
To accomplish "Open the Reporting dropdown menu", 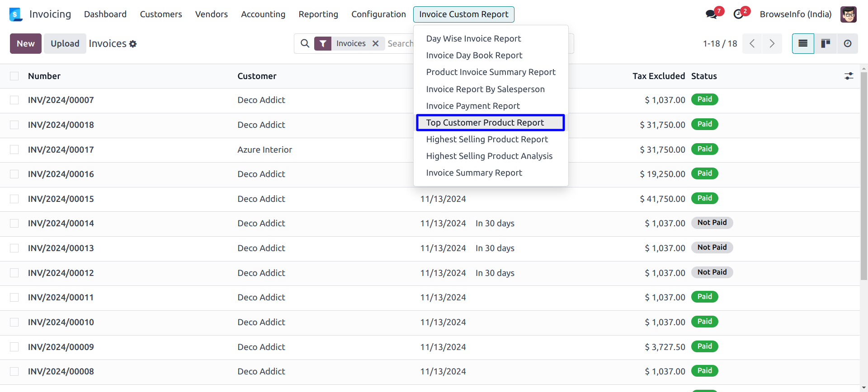I will coord(318,14).
